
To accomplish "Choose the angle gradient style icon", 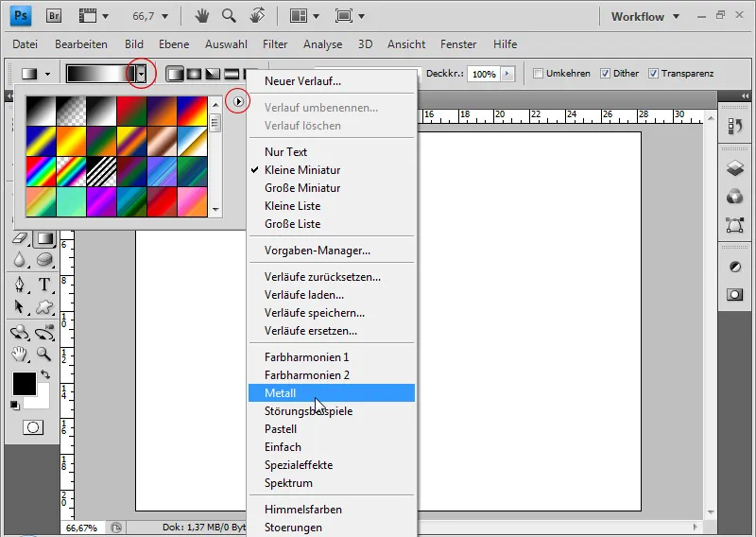I will 213,74.
